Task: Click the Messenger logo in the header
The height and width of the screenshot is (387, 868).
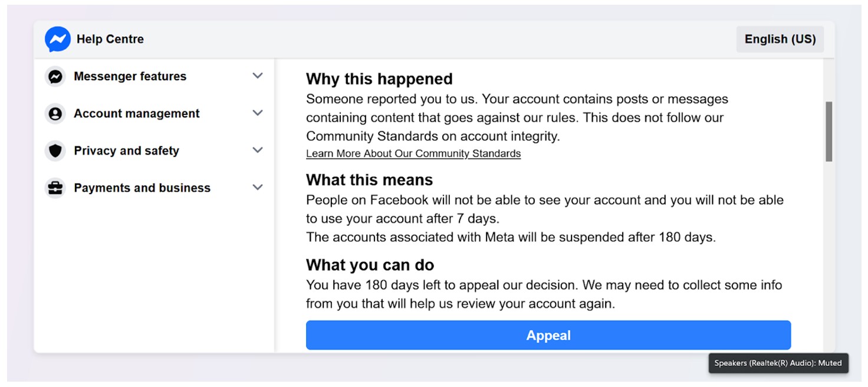Action: [58, 40]
